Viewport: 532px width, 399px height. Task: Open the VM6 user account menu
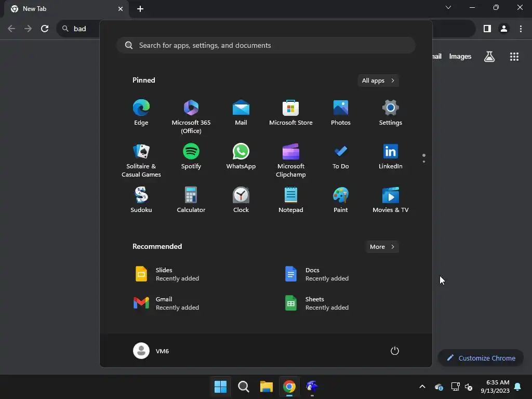151,351
